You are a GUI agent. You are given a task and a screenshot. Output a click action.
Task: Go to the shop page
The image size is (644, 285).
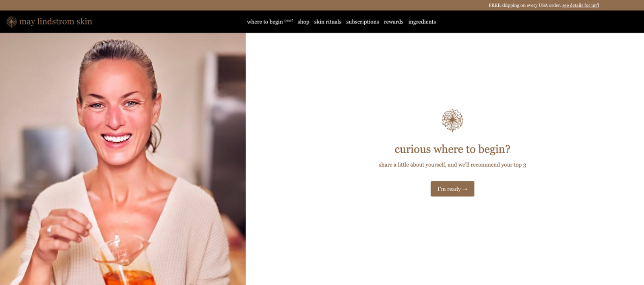pyautogui.click(x=303, y=22)
